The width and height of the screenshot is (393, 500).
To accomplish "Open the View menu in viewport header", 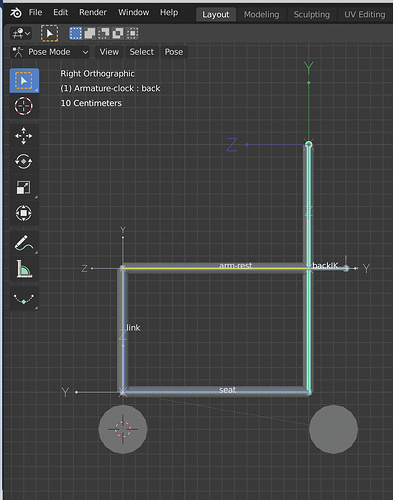I will [109, 52].
